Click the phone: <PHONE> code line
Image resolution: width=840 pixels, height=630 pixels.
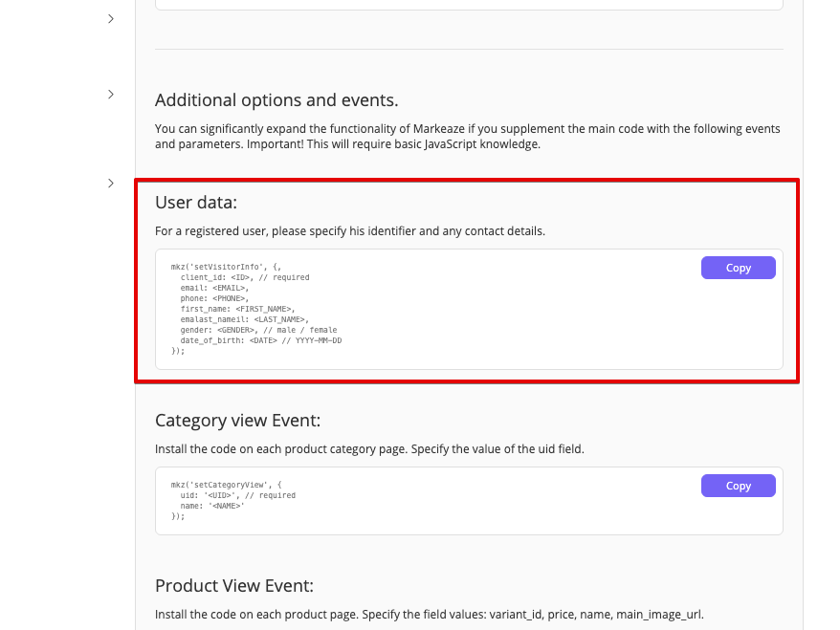click(214, 298)
